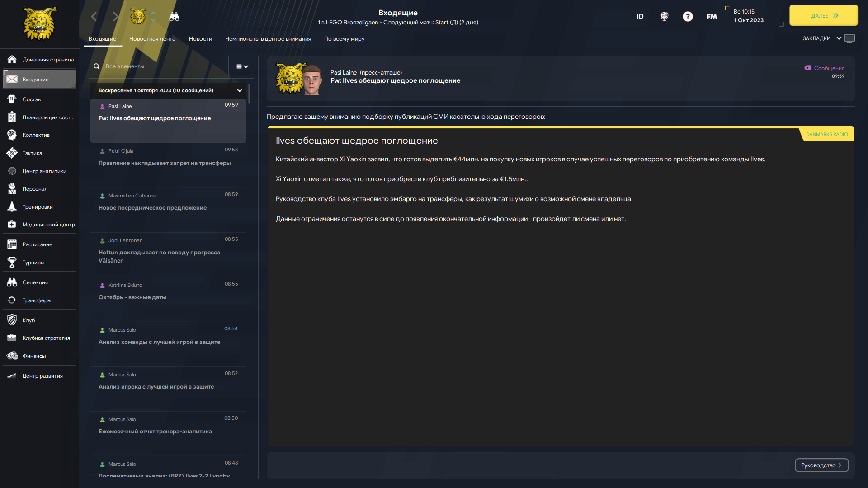The width and height of the screenshot is (868, 488).
Task: Collapse the Воскресенье 1 октября 2023 message group
Action: [240, 90]
